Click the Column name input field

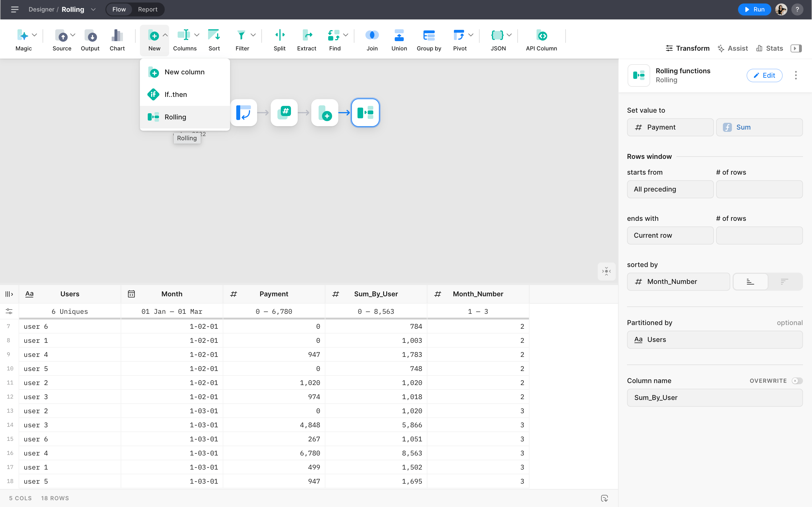click(714, 398)
